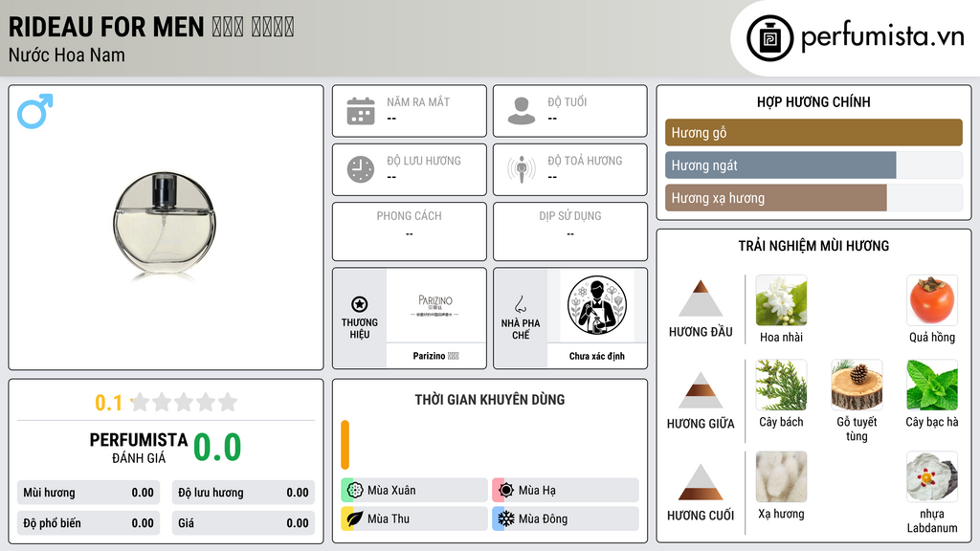Click the Dịp sử dụng info card
Viewport: 980px width, 551px height.
pos(570,231)
